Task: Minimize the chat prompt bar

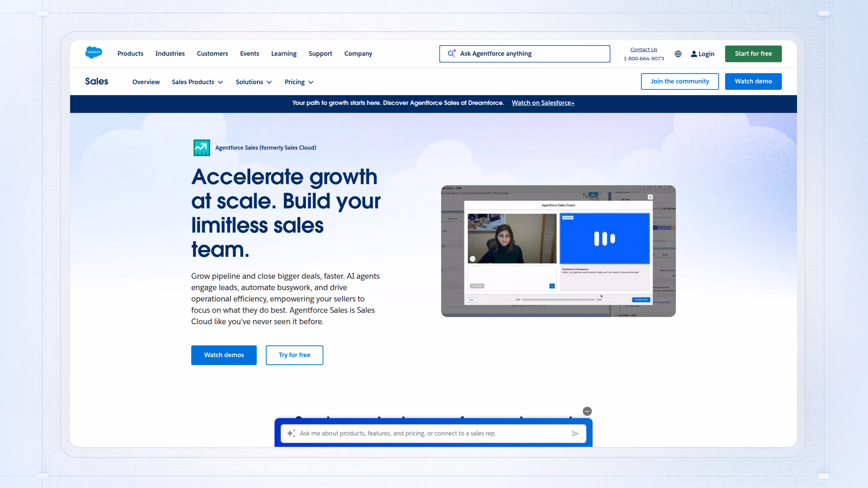Action: (587, 411)
